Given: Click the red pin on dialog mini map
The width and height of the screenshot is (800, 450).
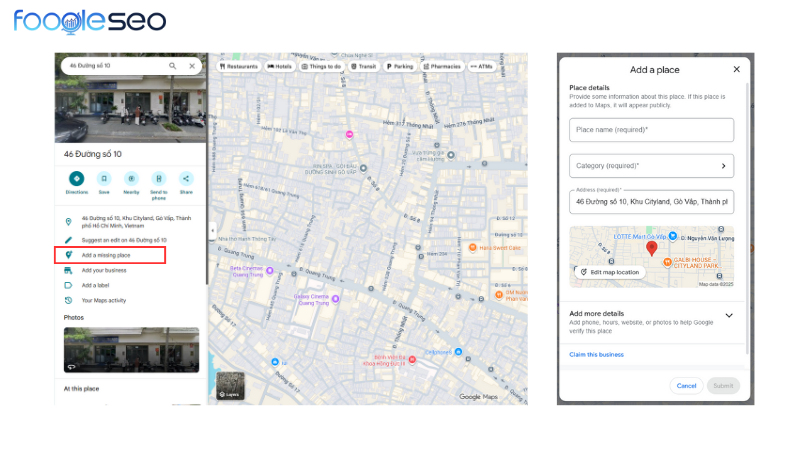Looking at the screenshot, I should click(652, 248).
